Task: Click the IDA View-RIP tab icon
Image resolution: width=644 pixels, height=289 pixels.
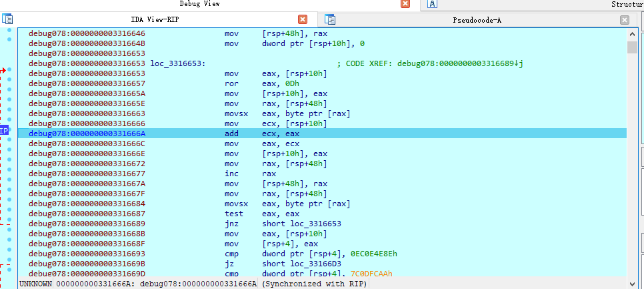Action: [x=7, y=19]
